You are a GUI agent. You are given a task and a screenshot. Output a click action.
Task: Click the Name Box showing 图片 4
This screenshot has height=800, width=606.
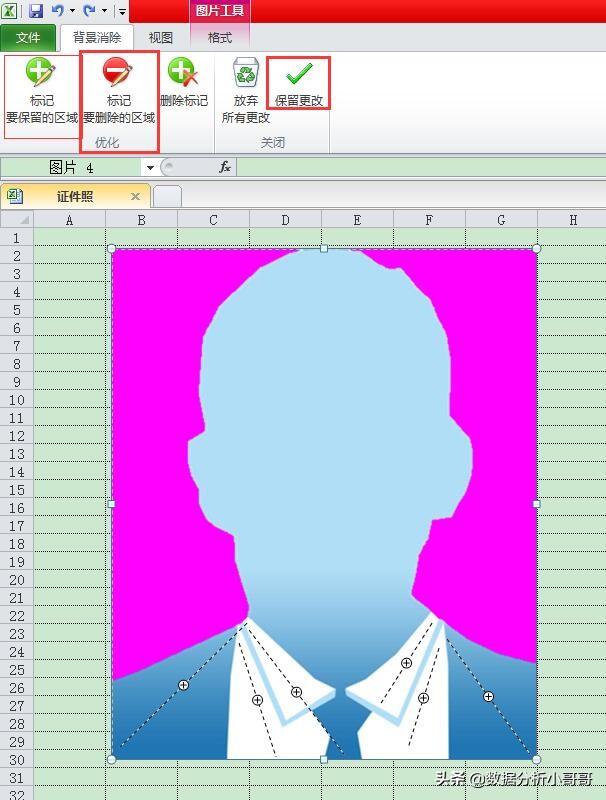[x=71, y=167]
